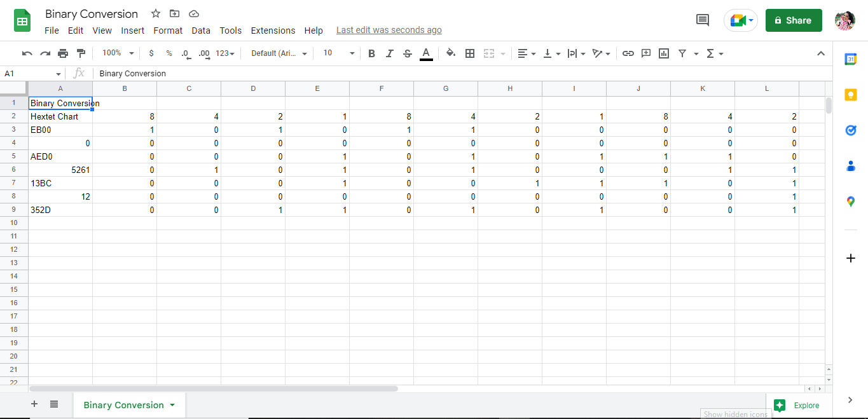Open the Tools menu
Image resolution: width=868 pixels, height=419 pixels.
point(231,31)
